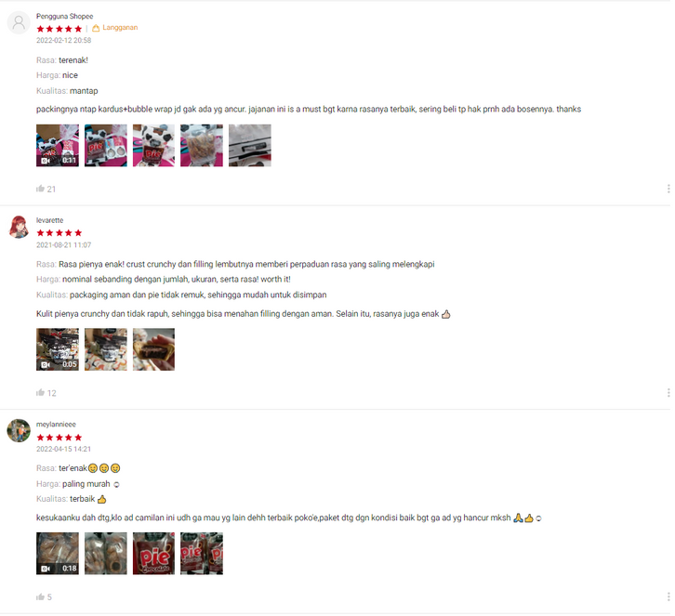The image size is (675, 616).
Task: View the last photo in first review
Action: (250, 145)
